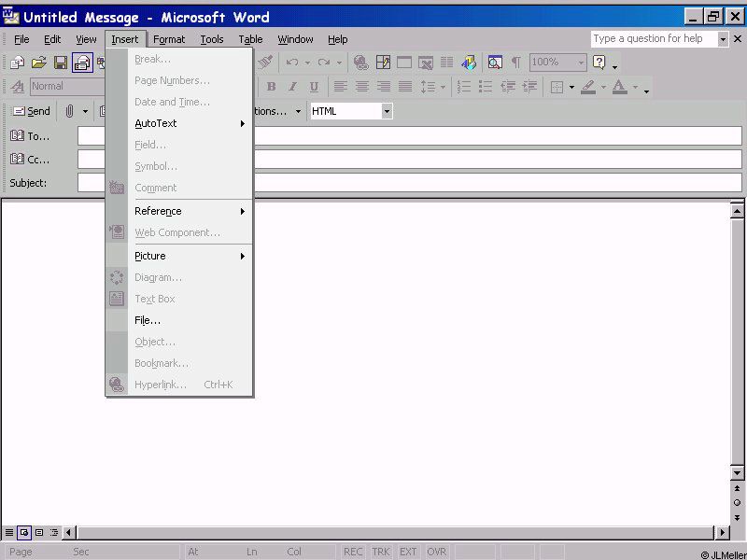Screen dimensions: 747x560
Task: Click the Numbering list icon
Action: (x=464, y=87)
